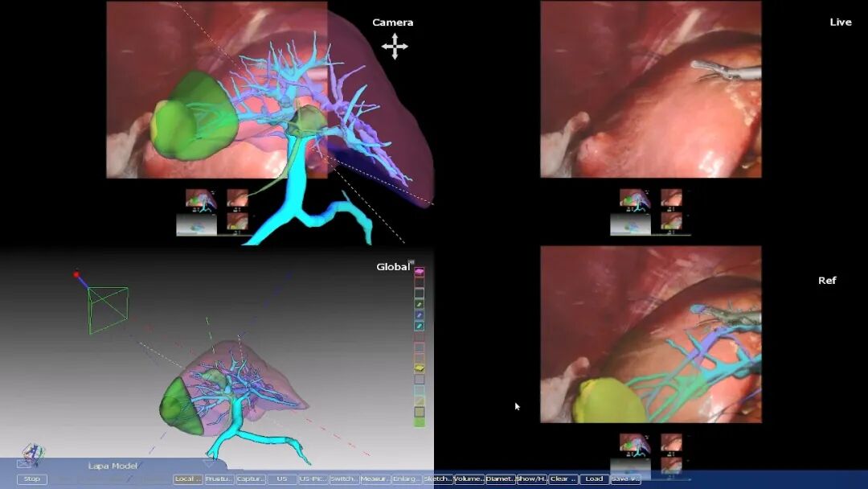Toggle the cyan pencil layer box

pyautogui.click(x=419, y=326)
